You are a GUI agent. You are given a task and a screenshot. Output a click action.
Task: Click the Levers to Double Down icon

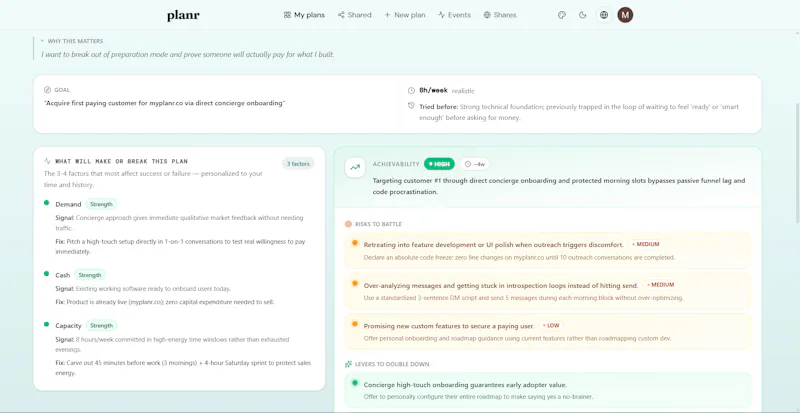pyautogui.click(x=348, y=364)
